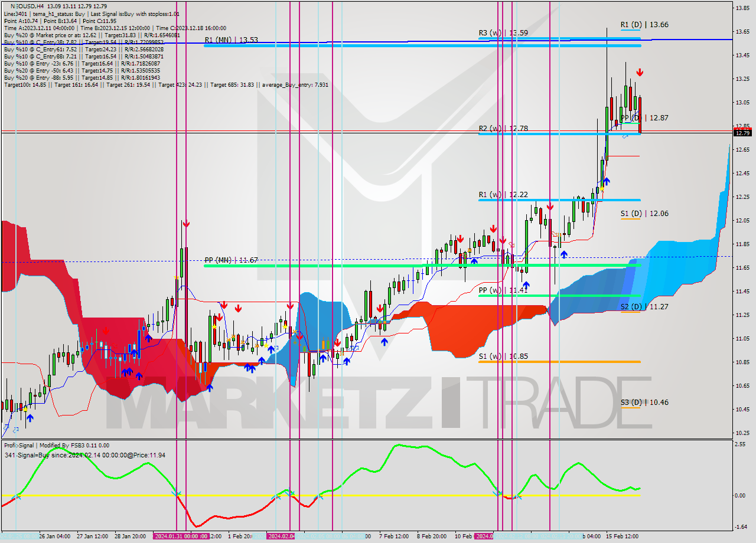Click the 15 Feb 12:00 time axis label

coord(622,537)
